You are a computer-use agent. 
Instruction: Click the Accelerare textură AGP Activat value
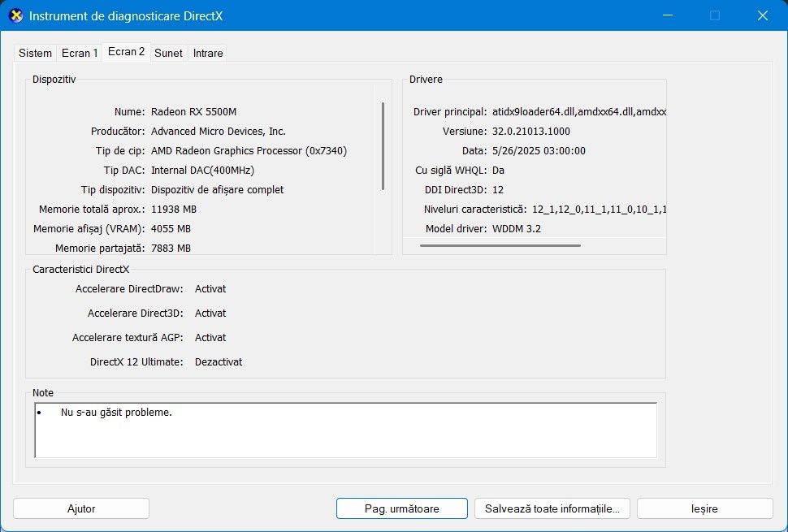click(210, 338)
